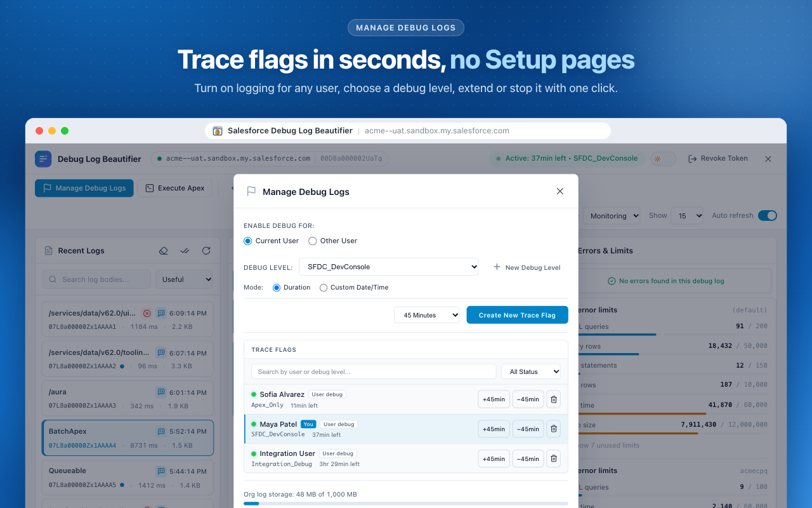The height and width of the screenshot is (508, 812).
Task: Click the Manage Debug Logs toolbar button
Action: click(x=84, y=188)
